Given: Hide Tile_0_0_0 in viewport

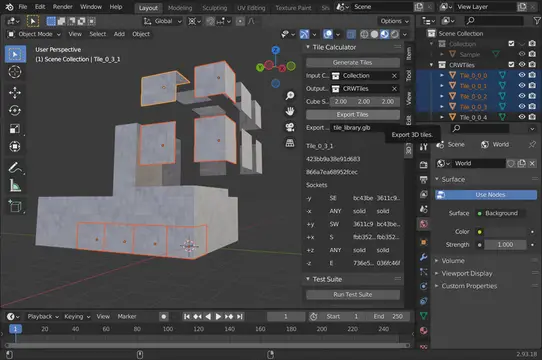Looking at the screenshot, I should [522, 75].
